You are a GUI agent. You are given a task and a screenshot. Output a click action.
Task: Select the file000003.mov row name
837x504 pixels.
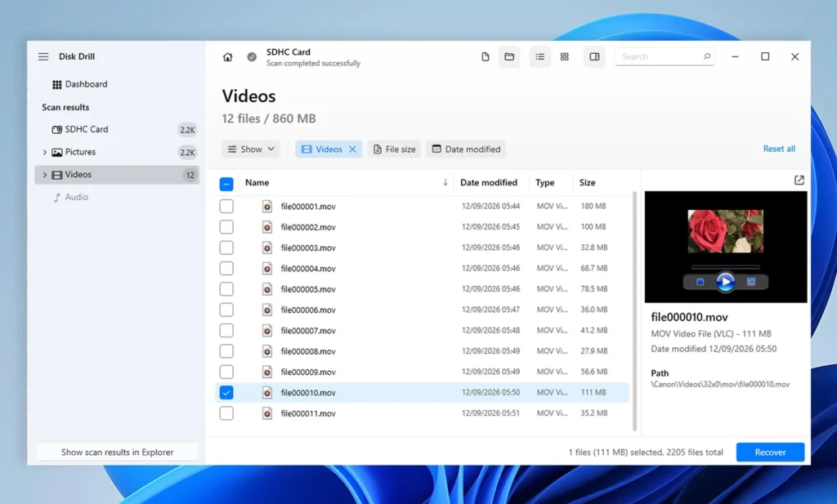(x=308, y=248)
